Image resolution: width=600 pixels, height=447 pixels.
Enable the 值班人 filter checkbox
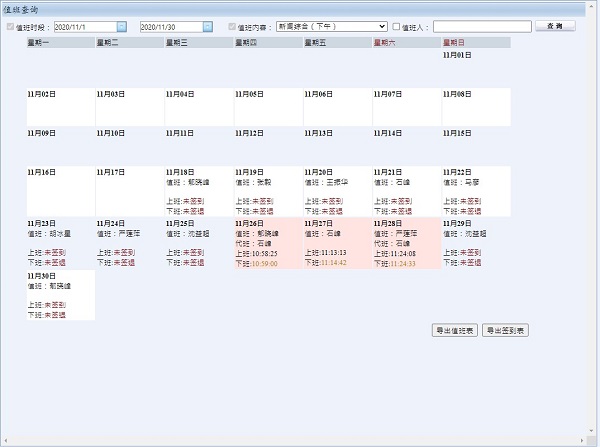[x=396, y=26]
